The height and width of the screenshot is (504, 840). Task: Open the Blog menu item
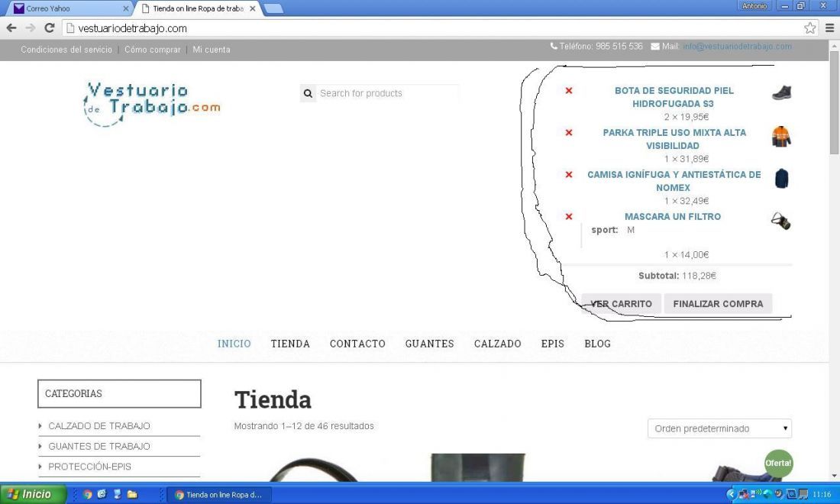pyautogui.click(x=597, y=344)
